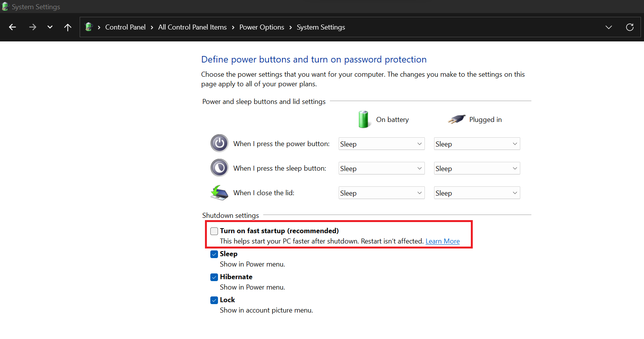The width and height of the screenshot is (644, 339).
Task: Click System Settings breadcrumb
Action: pyautogui.click(x=321, y=27)
